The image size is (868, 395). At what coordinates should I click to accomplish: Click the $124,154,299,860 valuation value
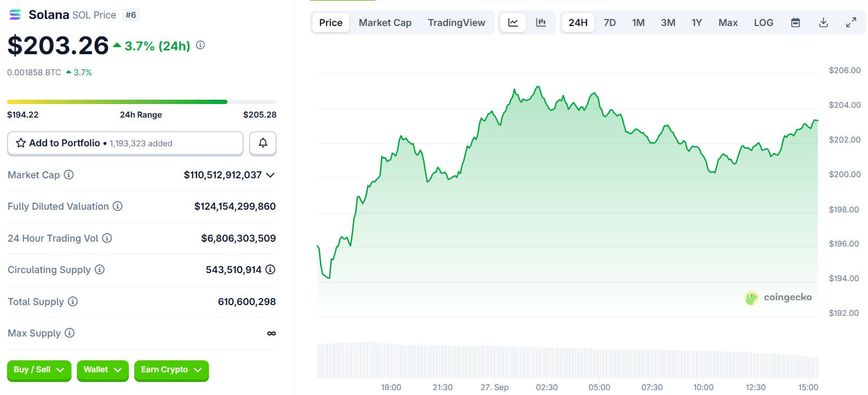click(235, 206)
